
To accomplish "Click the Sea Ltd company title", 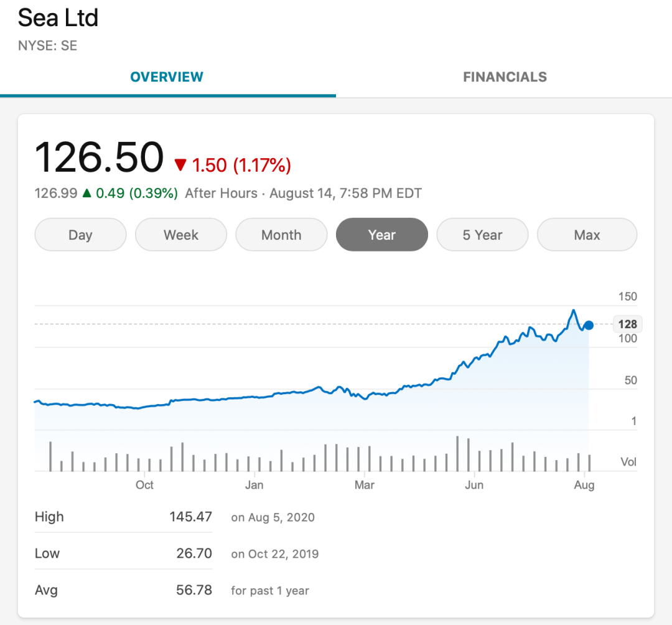I will tap(58, 18).
